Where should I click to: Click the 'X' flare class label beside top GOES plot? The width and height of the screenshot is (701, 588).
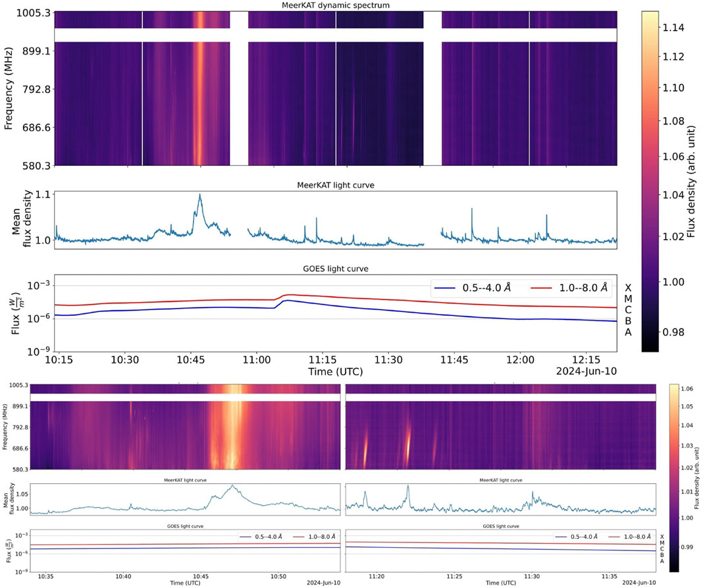click(x=627, y=288)
